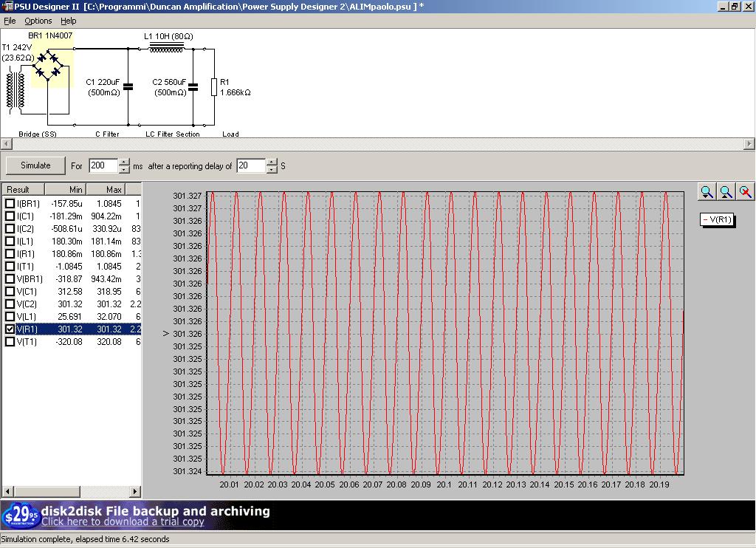Open the Options menu
Viewport: 756px width, 548px height.
point(38,21)
